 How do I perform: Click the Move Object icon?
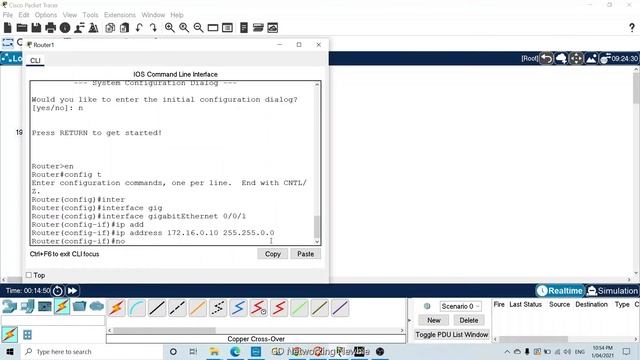(576, 59)
